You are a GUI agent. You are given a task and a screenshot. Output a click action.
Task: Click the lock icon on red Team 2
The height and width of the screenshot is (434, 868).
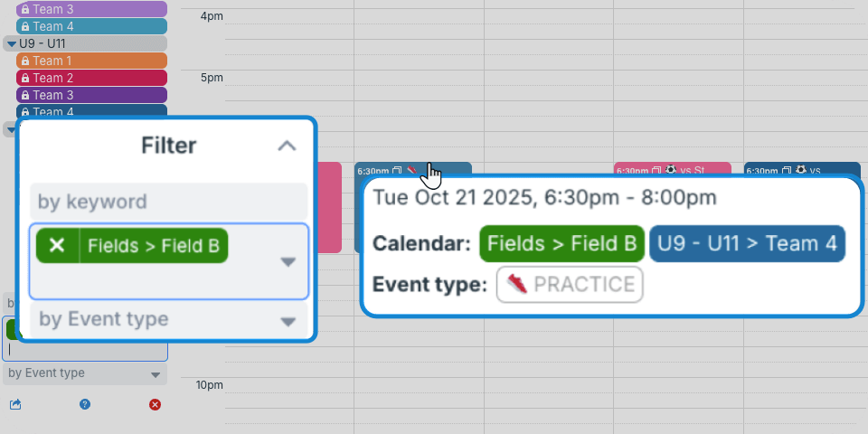(x=25, y=78)
